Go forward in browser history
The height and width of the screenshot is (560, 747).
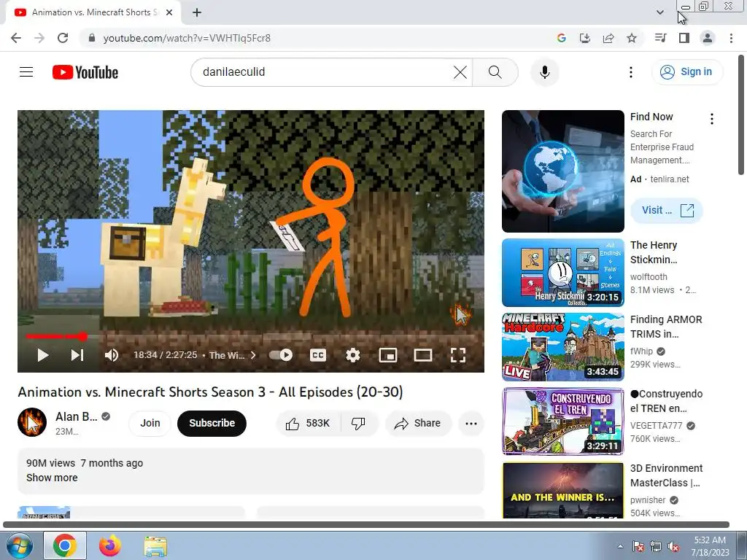click(x=39, y=38)
